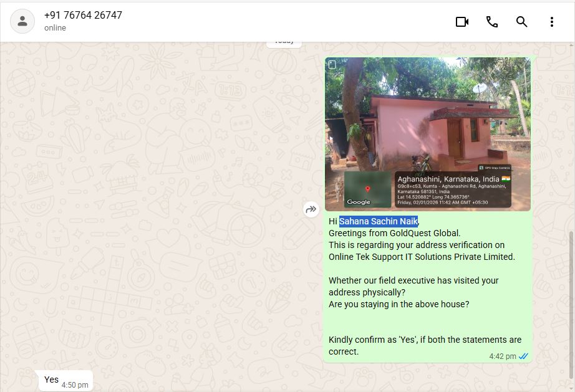Click the 'online' status text

pos(55,28)
